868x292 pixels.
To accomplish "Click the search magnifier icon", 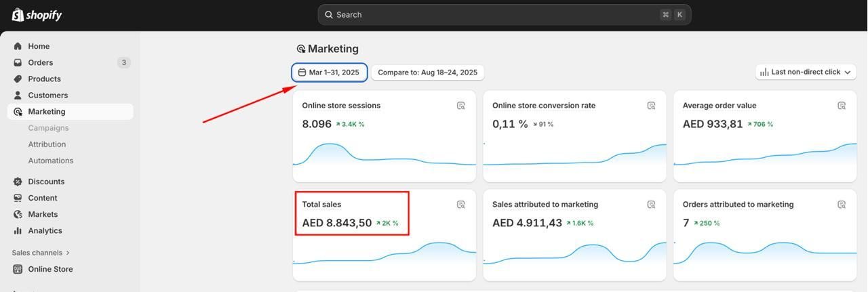I will (329, 15).
